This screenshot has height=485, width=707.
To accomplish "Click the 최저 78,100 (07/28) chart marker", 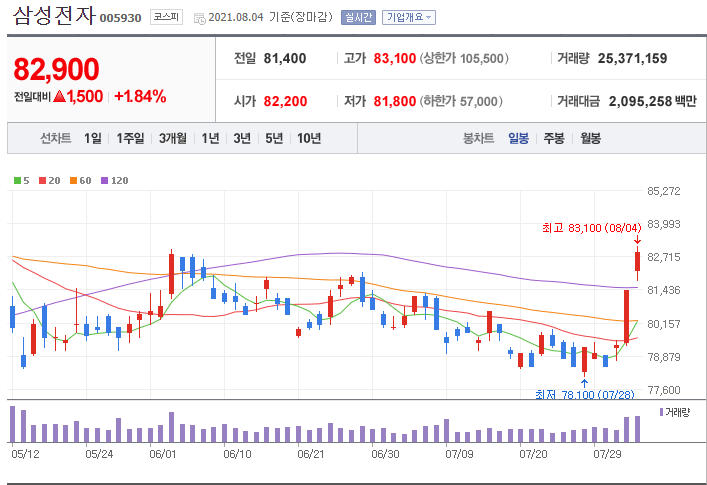I will click(585, 394).
